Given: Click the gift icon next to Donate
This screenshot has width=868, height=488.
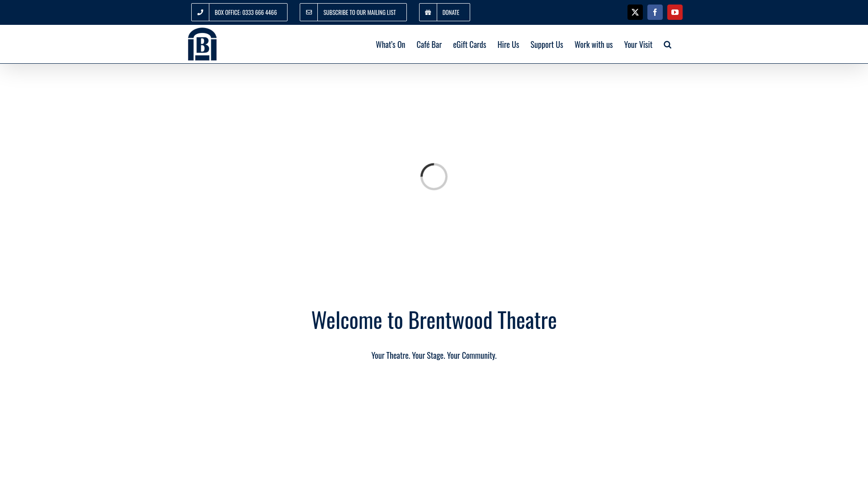Looking at the screenshot, I should click(x=428, y=12).
